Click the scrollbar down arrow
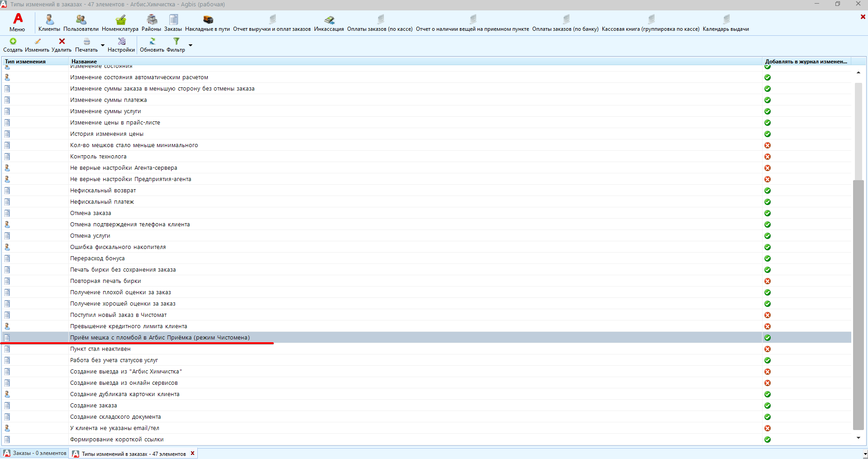 point(858,438)
